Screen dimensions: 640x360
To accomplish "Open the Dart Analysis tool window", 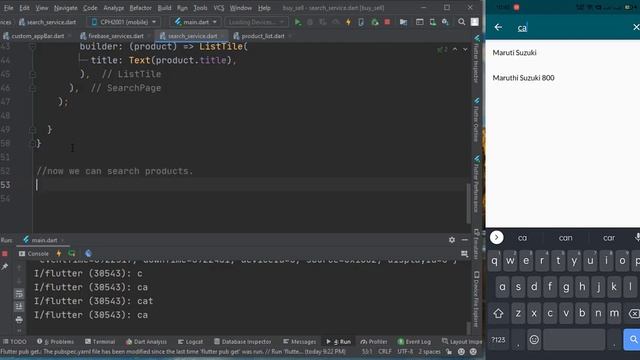I will (x=147, y=342).
